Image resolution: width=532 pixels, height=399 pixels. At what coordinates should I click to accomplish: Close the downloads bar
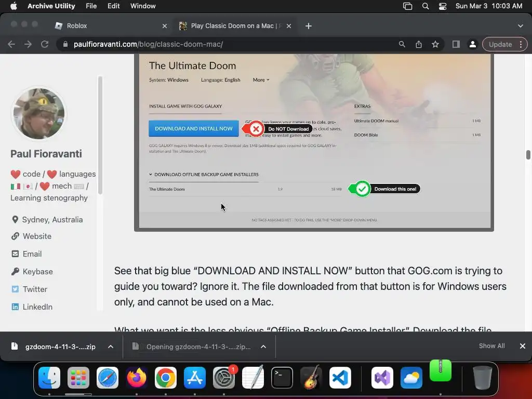click(523, 345)
